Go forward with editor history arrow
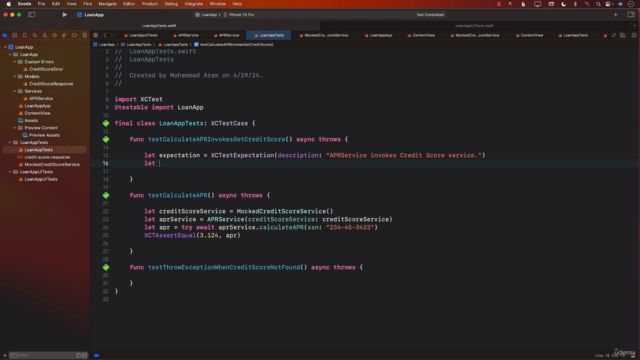640x360 pixels. (x=111, y=36)
